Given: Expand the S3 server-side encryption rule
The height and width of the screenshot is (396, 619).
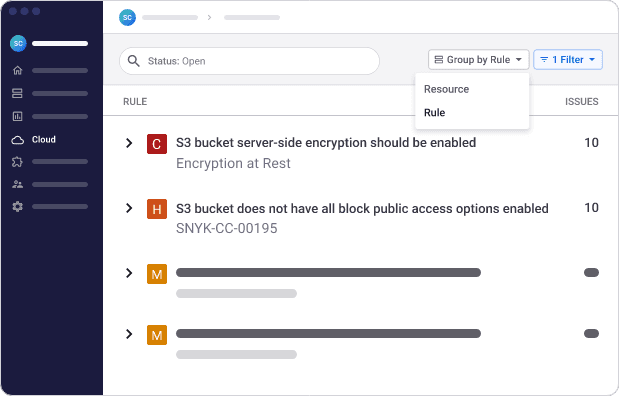Looking at the screenshot, I should [129, 143].
